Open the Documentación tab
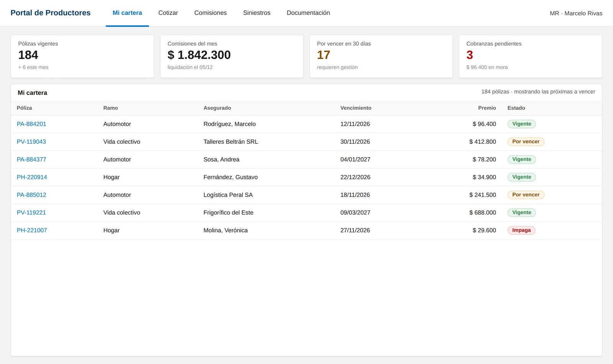This screenshot has height=364, width=613. click(x=308, y=13)
